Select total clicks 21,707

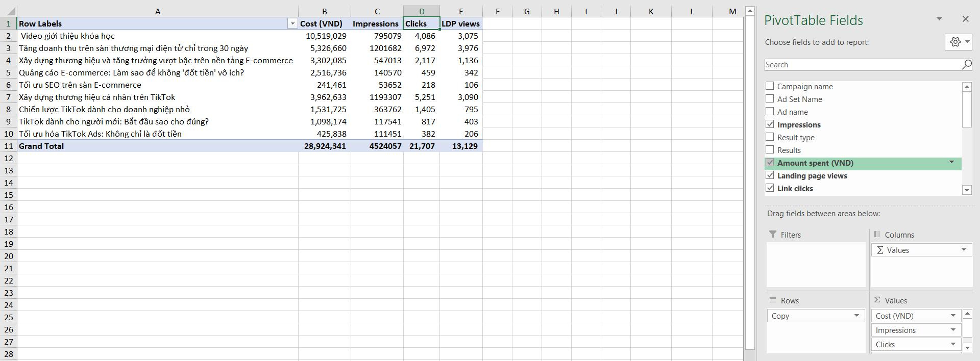pyautogui.click(x=422, y=146)
